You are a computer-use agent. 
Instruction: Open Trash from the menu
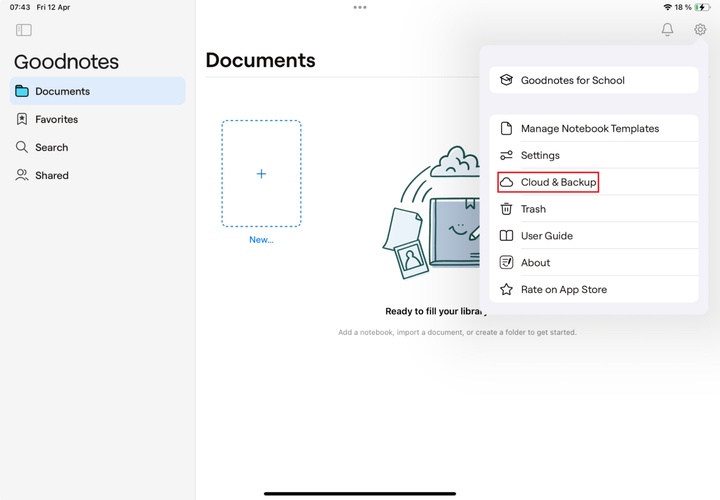(594, 209)
